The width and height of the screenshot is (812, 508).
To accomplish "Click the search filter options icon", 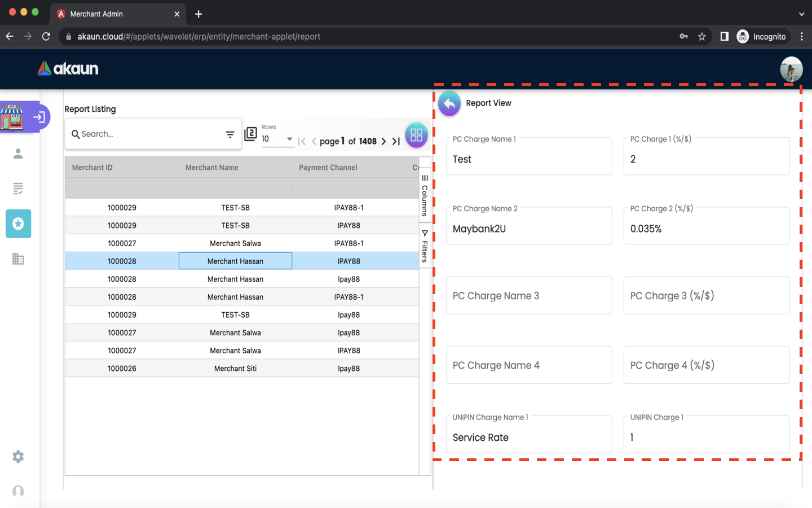I will 230,134.
